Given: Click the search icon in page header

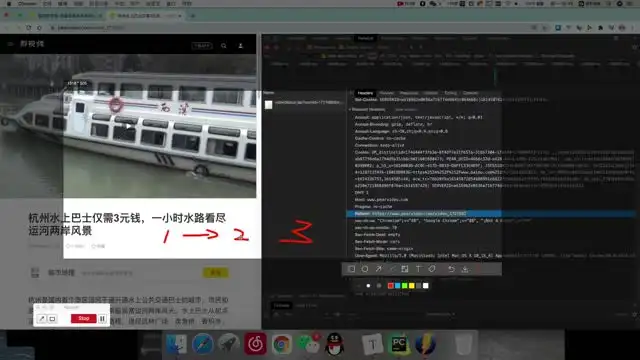Looking at the screenshot, I should [224, 46].
